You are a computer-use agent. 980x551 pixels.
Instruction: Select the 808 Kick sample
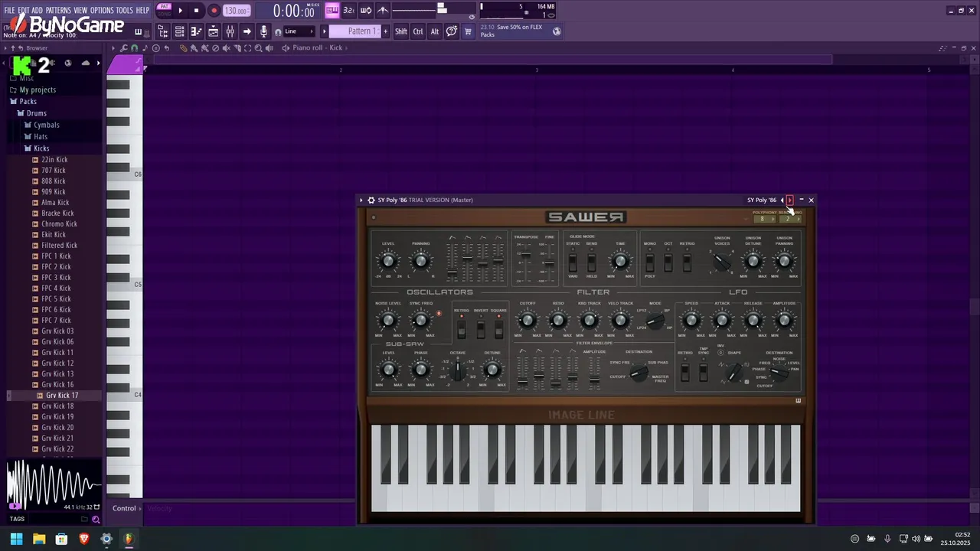tap(54, 181)
